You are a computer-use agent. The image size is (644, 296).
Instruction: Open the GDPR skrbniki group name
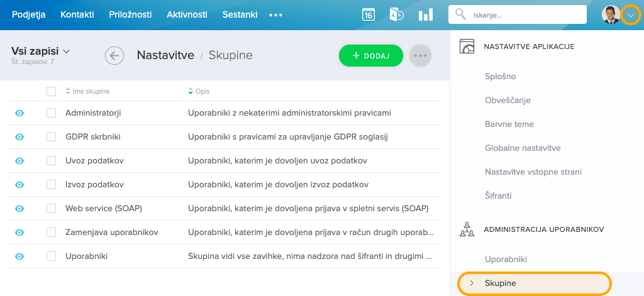click(x=93, y=137)
